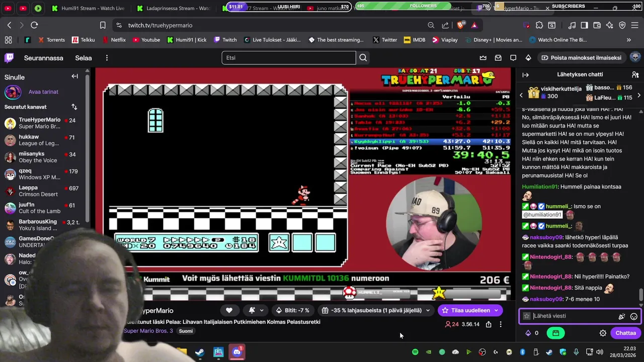
Task: Open Steam from the taskbar
Action: point(200,352)
